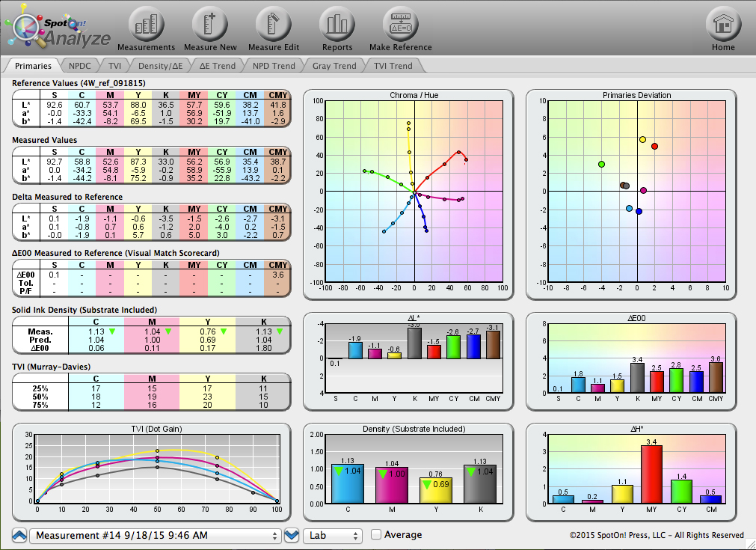Open the Measurements icon in toolbar
Screen dimensions: 756x550
point(146,26)
